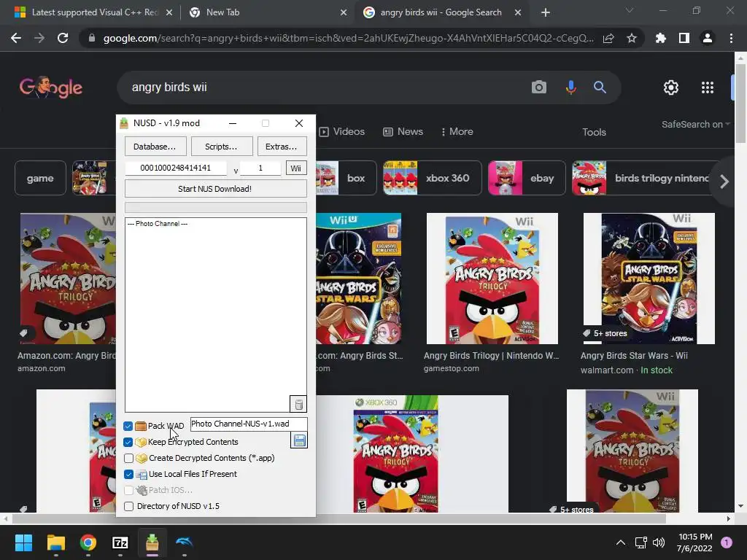The width and height of the screenshot is (747, 560).
Task: Click the save floppy icon beside WAD name
Action: 299,440
